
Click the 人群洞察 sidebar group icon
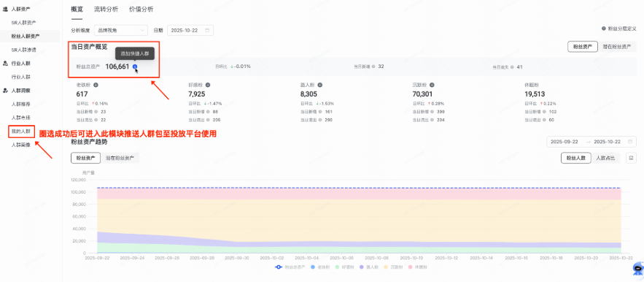point(5,90)
